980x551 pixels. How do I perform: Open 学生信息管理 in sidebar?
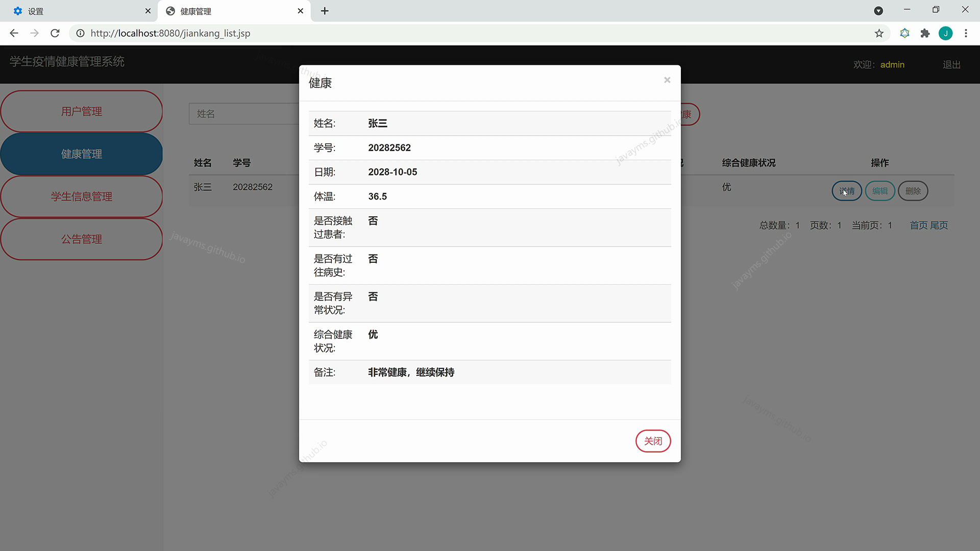82,196
